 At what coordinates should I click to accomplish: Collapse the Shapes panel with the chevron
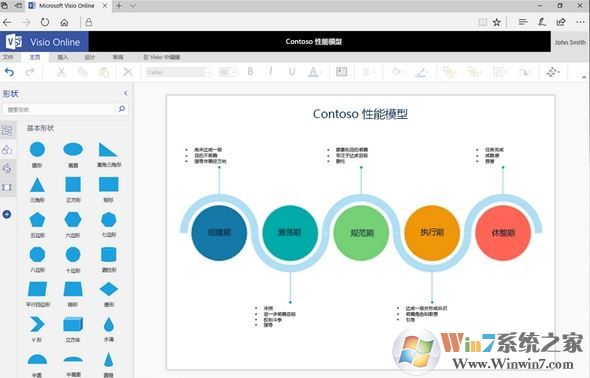tap(125, 93)
